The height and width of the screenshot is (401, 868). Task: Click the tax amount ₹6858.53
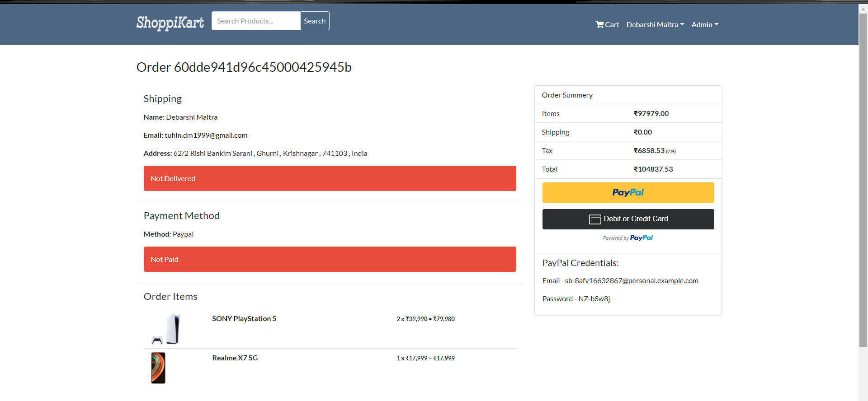coord(649,150)
